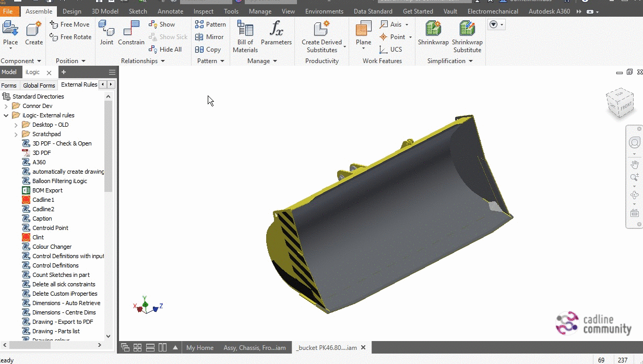Image resolution: width=643 pixels, height=364 pixels.
Task: Close the _bucket PK46.80 document tab
Action: pos(363,347)
